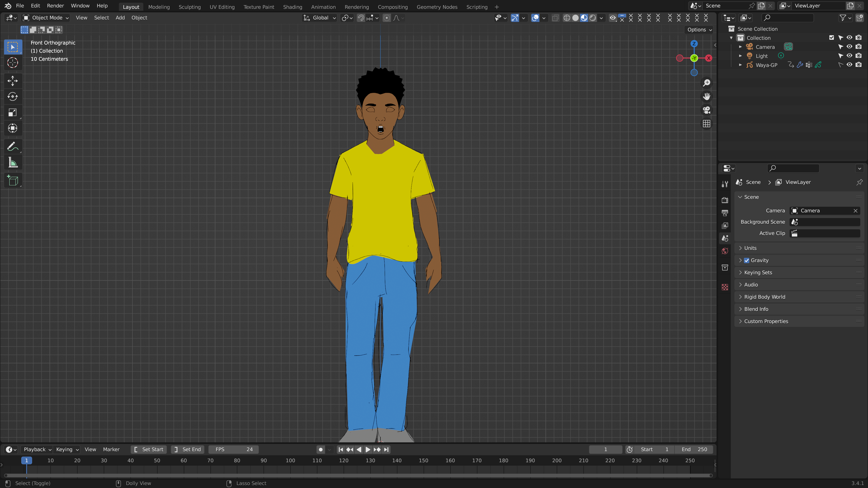Toggle the Gravity checkbox
868x488 pixels.
point(747,260)
